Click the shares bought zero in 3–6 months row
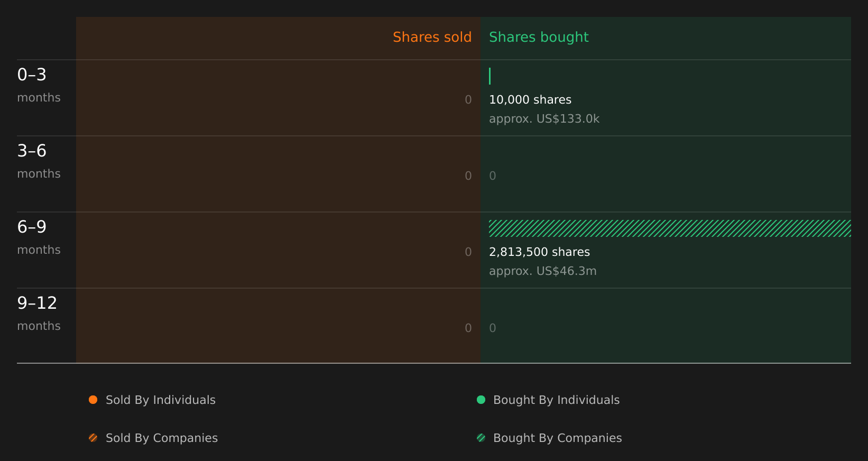 (493, 176)
